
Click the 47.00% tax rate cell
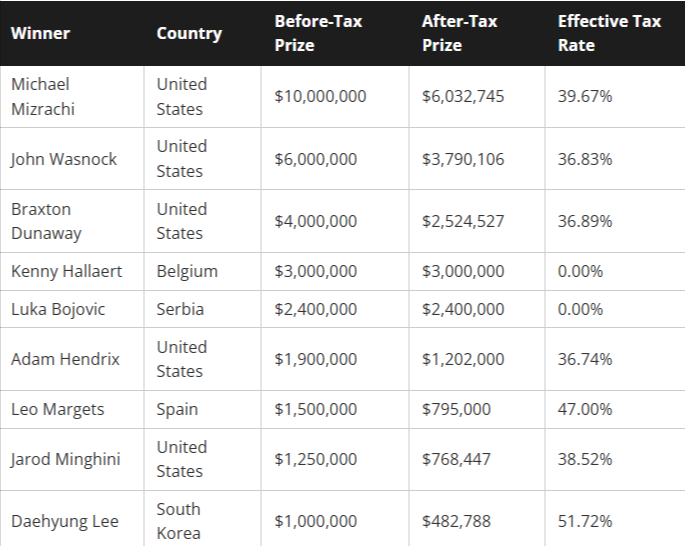coord(585,409)
